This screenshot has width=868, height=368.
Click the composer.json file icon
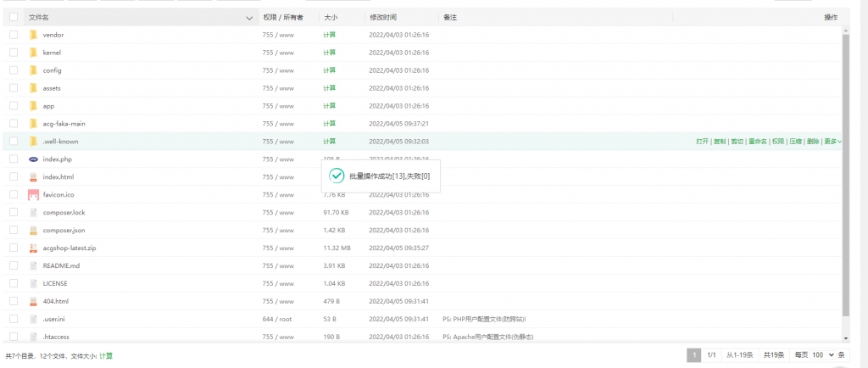click(x=33, y=230)
